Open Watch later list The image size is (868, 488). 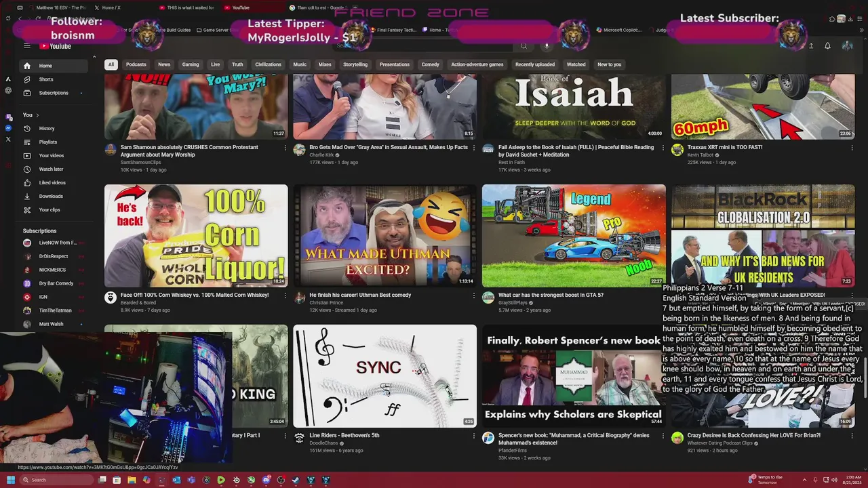click(x=54, y=169)
